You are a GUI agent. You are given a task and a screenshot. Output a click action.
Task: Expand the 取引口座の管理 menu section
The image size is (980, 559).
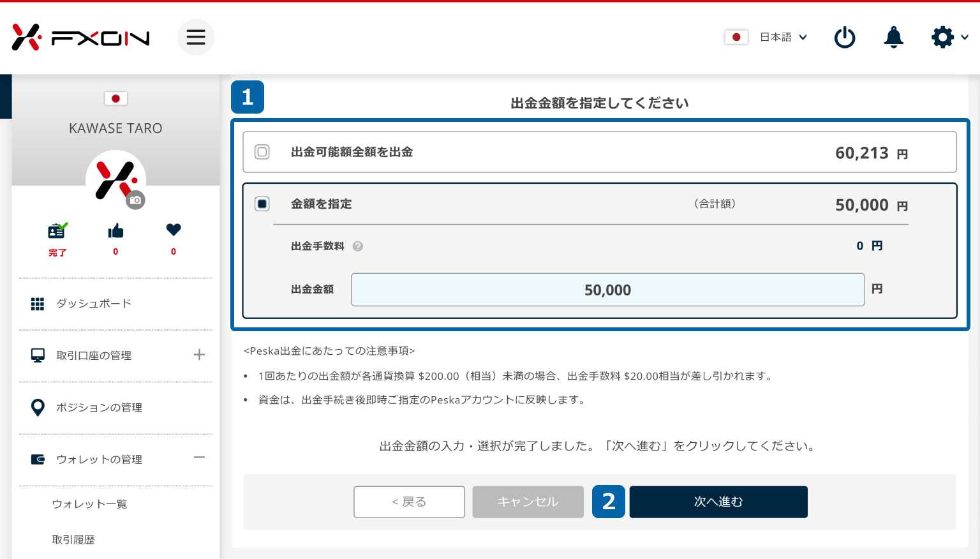coord(199,355)
